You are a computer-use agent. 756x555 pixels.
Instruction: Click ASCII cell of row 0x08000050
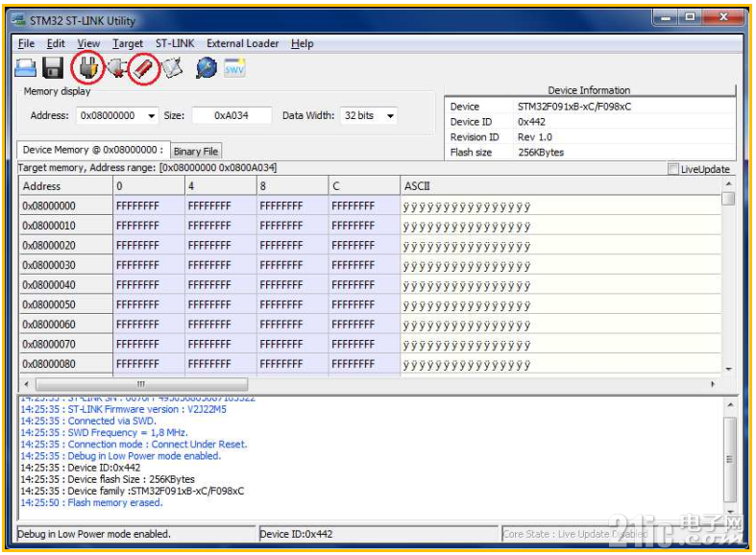click(560, 304)
